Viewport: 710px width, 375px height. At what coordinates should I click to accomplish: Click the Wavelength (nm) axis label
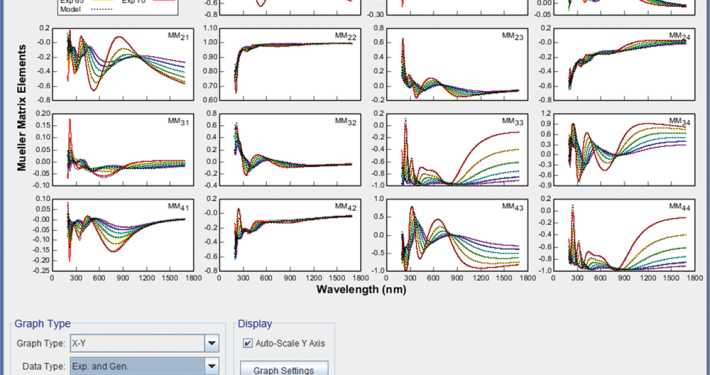tap(361, 289)
